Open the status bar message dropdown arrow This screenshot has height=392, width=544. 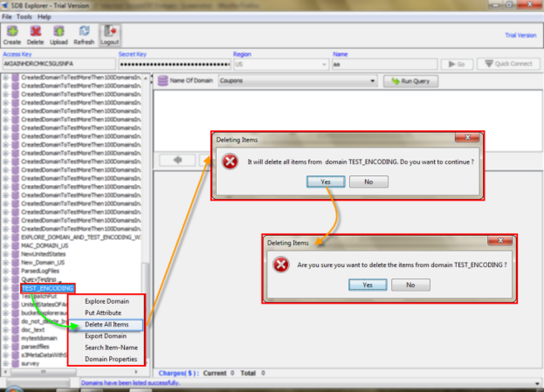pyautogui.click(x=537, y=383)
